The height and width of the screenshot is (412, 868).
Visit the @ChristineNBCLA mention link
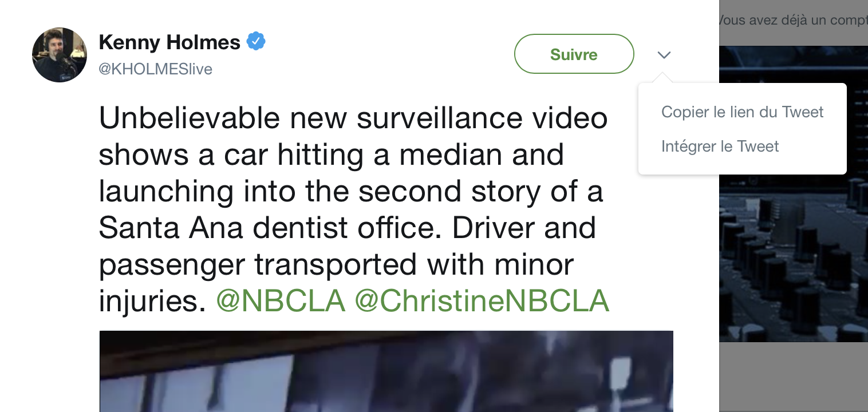click(x=482, y=301)
